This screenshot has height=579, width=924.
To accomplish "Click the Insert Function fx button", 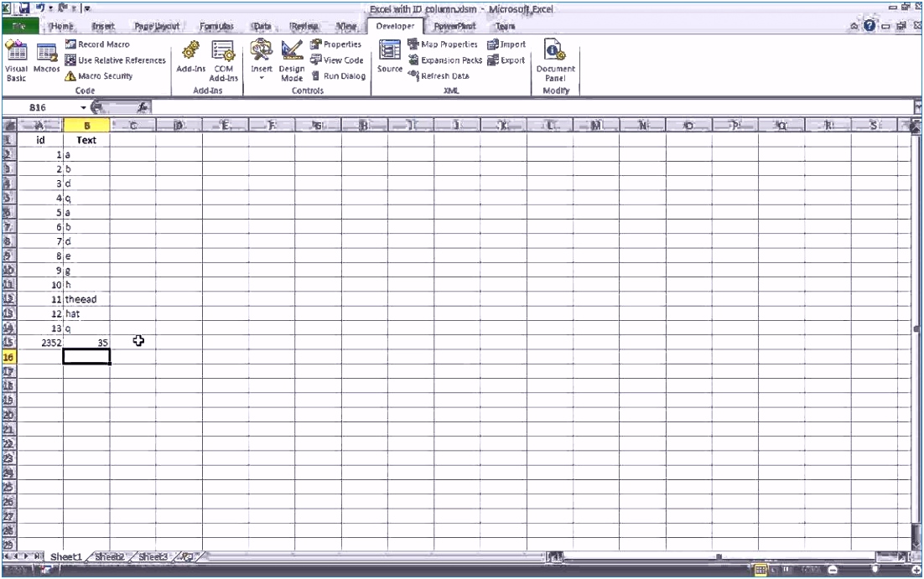I will coord(142,107).
